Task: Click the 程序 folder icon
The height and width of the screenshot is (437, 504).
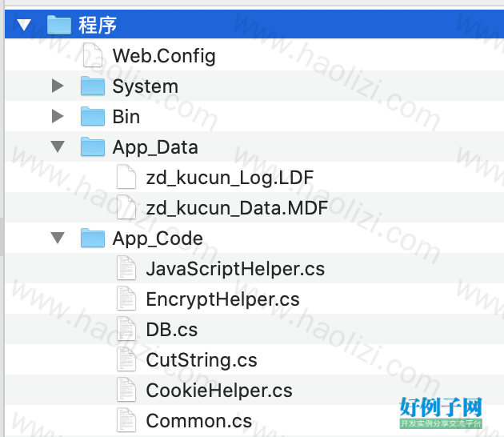Action: click(59, 25)
